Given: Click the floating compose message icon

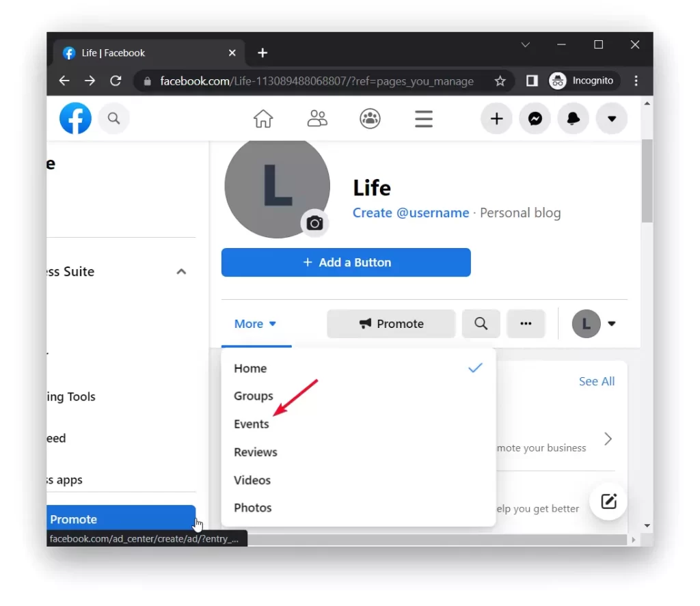Looking at the screenshot, I should (x=608, y=501).
